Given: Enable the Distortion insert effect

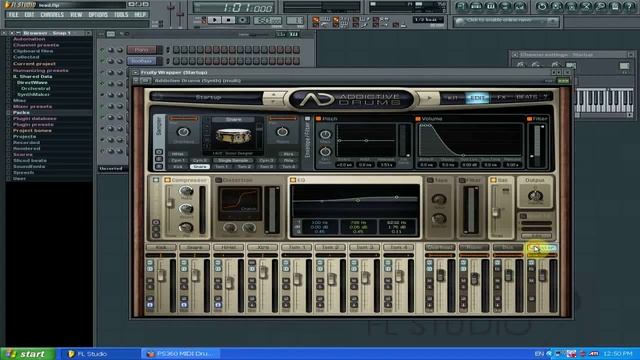Looking at the screenshot, I should click(219, 180).
